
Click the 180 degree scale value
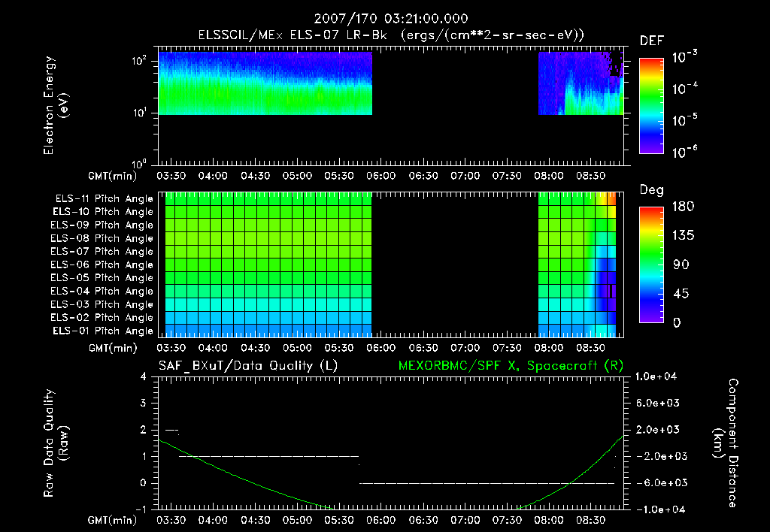pos(683,206)
